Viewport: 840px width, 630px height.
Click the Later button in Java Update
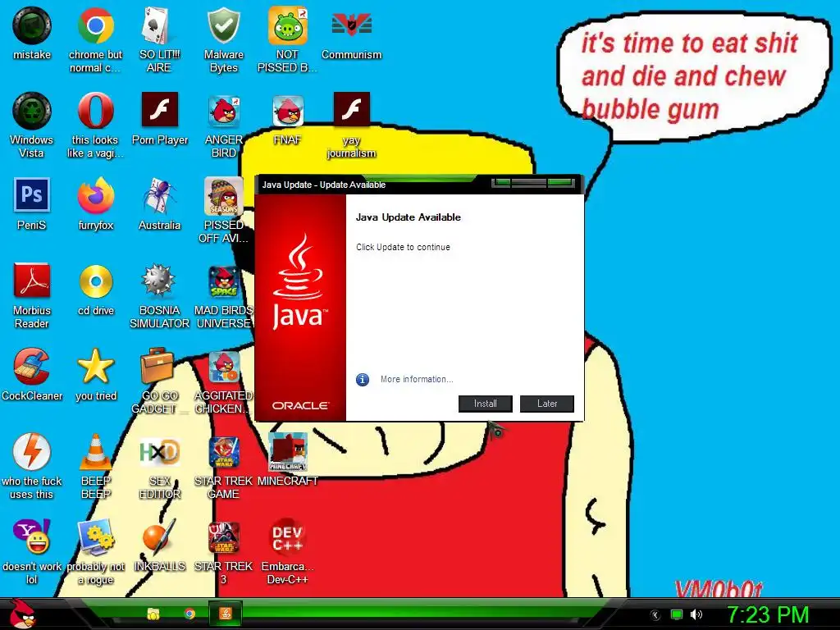(x=547, y=404)
